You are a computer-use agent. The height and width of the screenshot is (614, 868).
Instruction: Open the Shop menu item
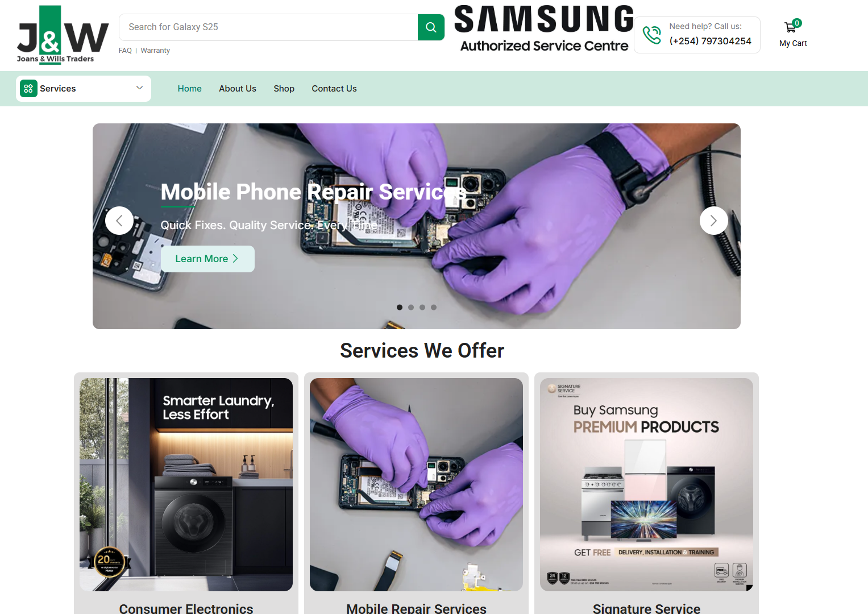[284, 89]
